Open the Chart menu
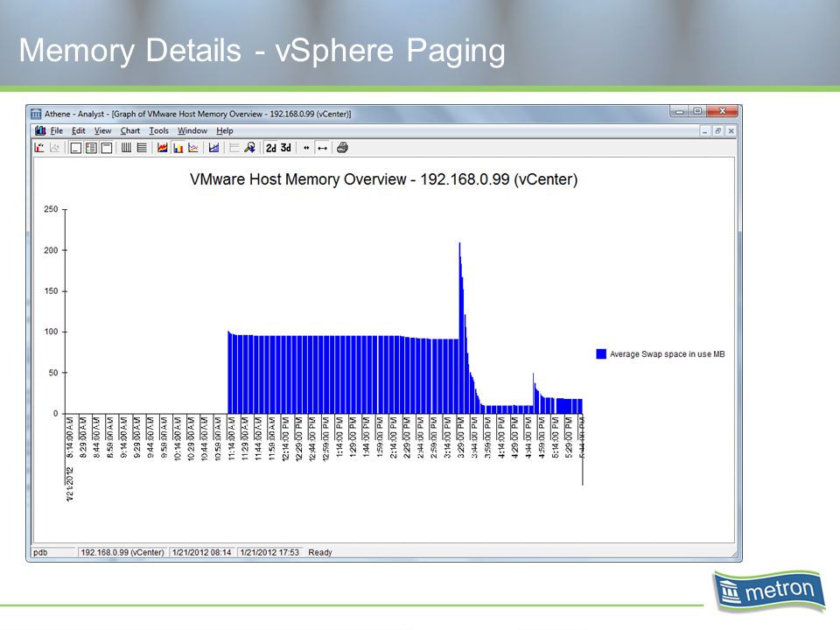 pos(130,130)
